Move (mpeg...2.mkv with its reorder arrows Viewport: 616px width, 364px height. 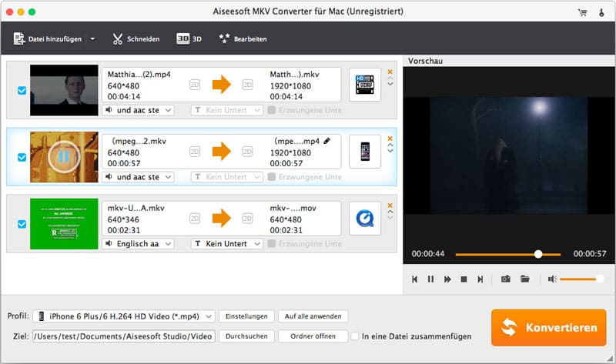point(390,148)
